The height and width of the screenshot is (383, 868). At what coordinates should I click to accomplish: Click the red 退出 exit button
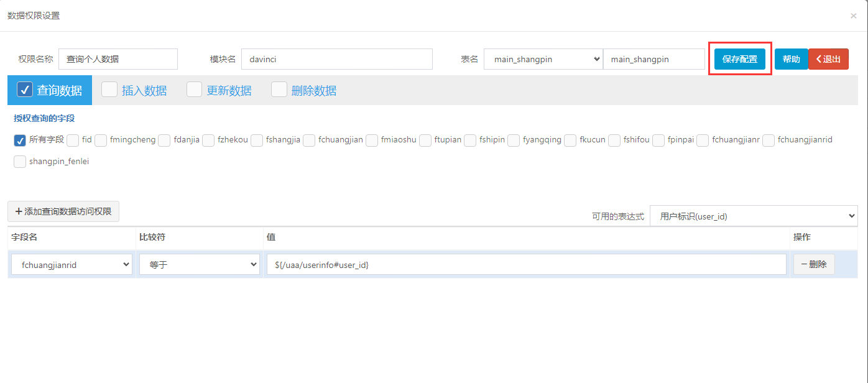tap(828, 59)
